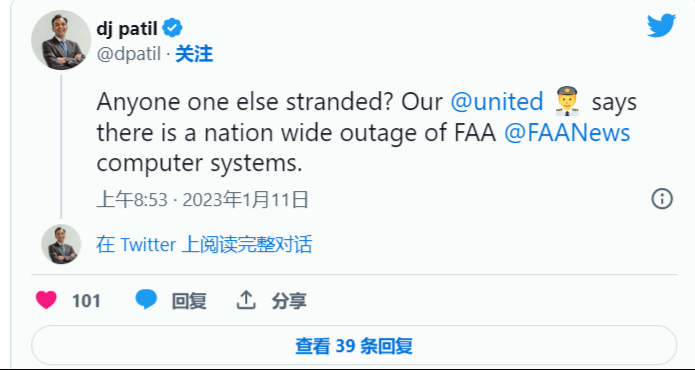The width and height of the screenshot is (695, 370).
Task: Click the @dpatil handle
Action: (x=129, y=55)
